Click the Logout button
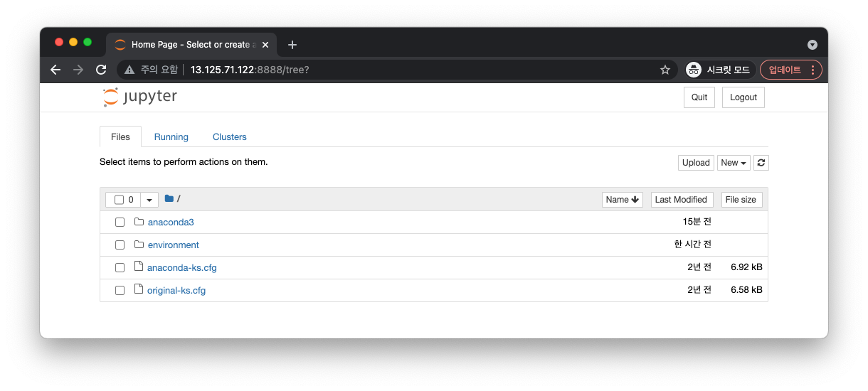 pos(743,97)
